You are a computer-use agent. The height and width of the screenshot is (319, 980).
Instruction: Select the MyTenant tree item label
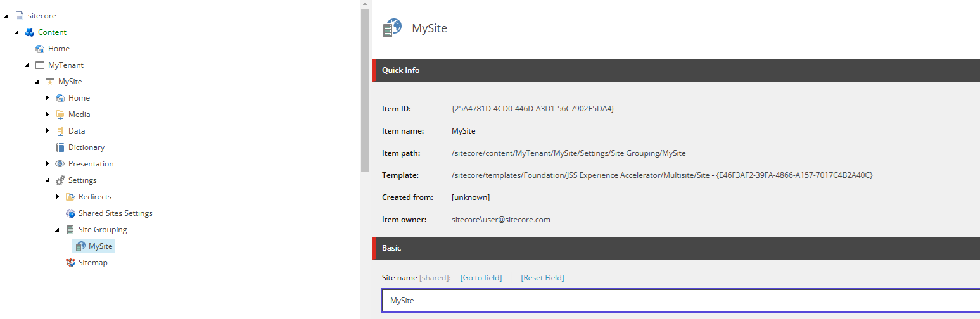66,65
